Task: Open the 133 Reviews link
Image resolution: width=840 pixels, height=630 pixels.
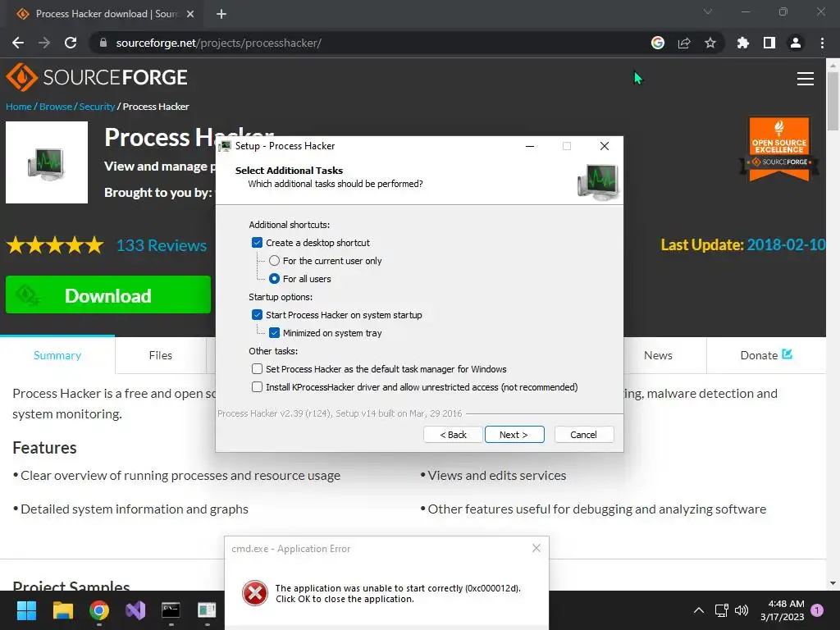Action: (x=162, y=245)
